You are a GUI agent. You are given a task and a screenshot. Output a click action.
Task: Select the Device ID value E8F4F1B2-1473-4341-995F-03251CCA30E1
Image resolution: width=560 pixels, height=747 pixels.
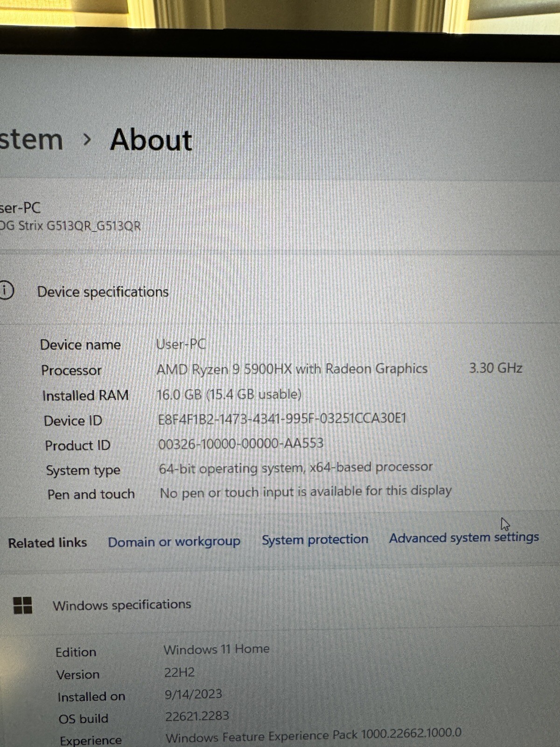pos(282,418)
